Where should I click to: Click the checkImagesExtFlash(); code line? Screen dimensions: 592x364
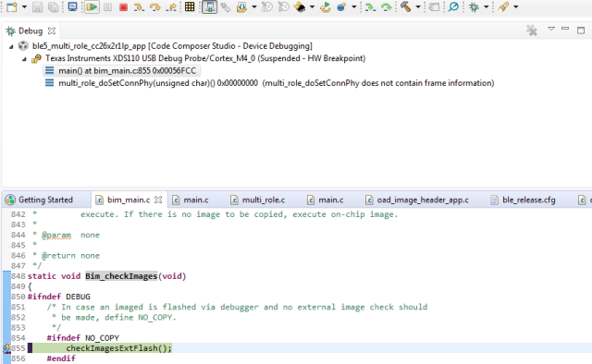119,348
